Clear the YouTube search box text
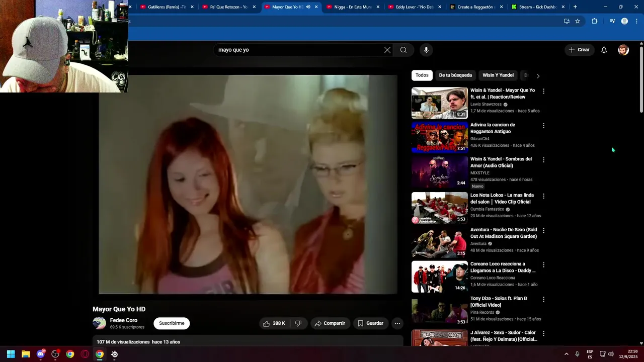The image size is (644, 362). tap(387, 50)
